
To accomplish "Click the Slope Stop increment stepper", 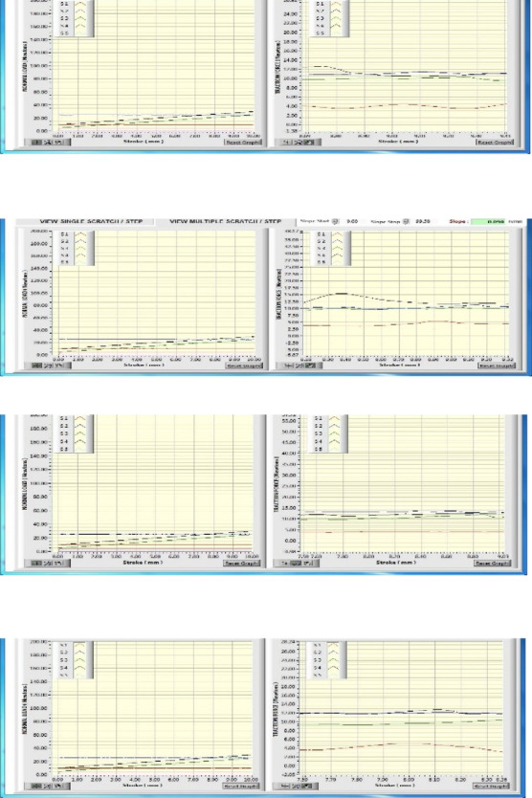I will click(406, 221).
